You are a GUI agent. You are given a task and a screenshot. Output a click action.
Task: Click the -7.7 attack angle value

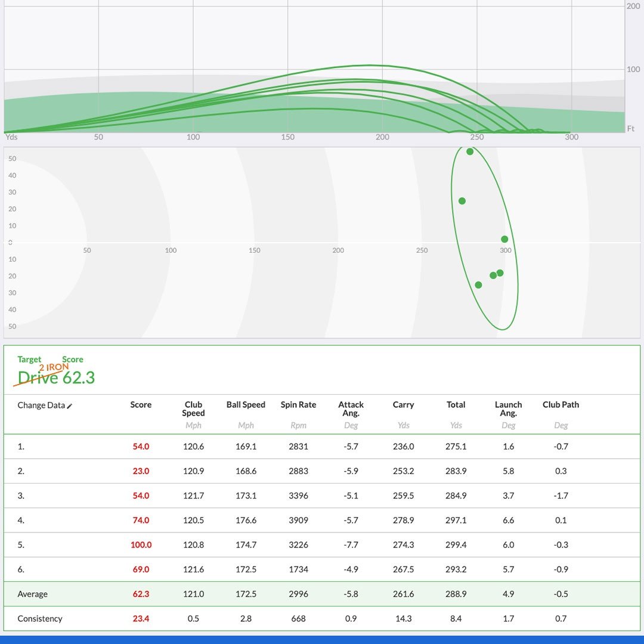[x=351, y=545]
